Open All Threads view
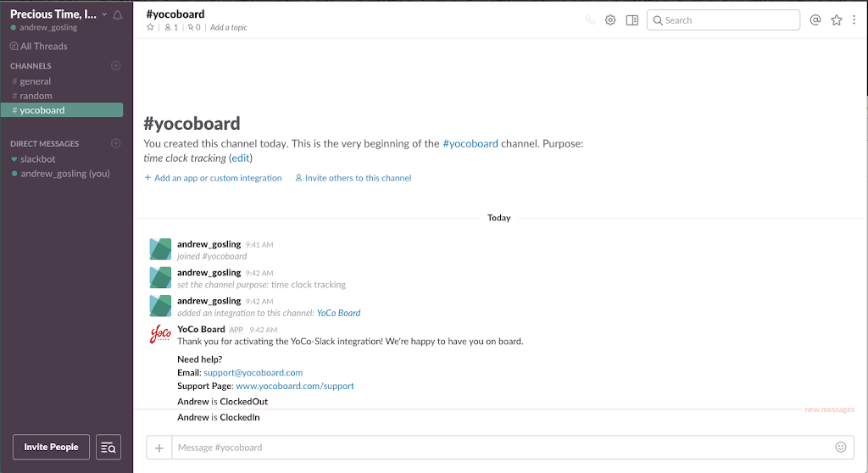Screen dimensions: 868x473 (39, 47)
